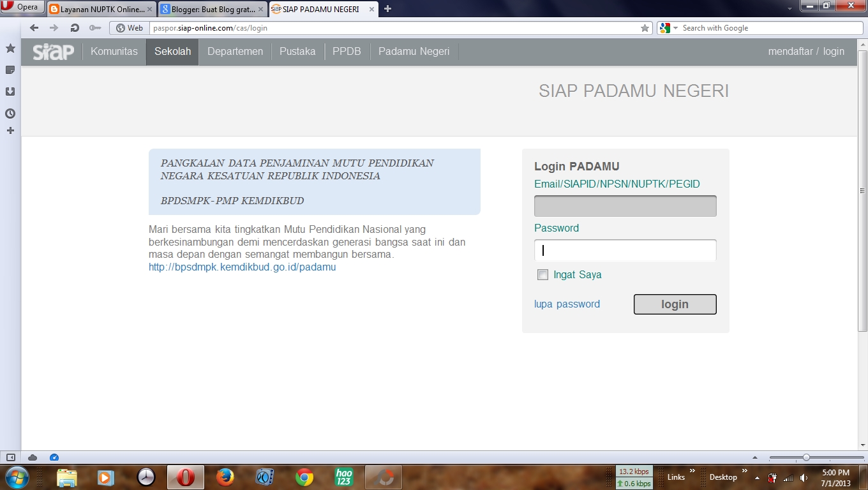868x490 pixels.
Task: Open the password manager key icon
Action: coord(95,28)
